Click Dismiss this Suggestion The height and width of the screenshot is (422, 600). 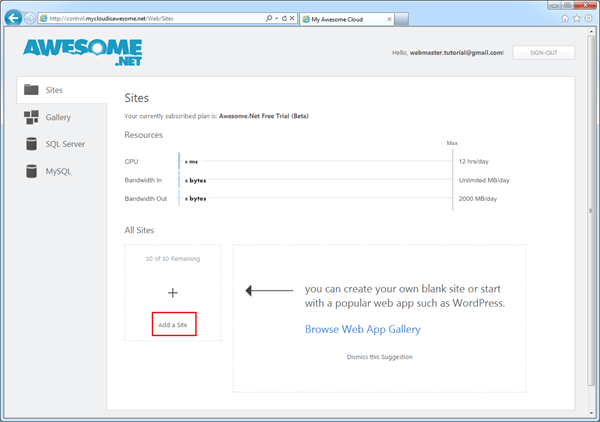click(x=380, y=357)
